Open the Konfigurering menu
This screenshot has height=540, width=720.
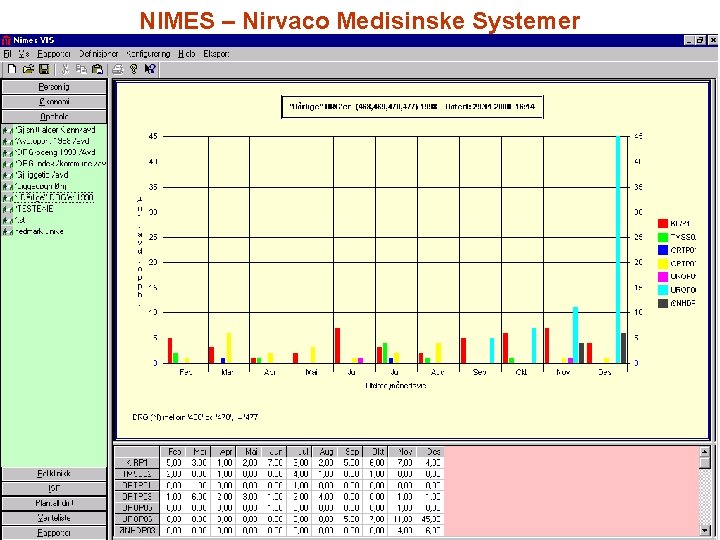148,54
